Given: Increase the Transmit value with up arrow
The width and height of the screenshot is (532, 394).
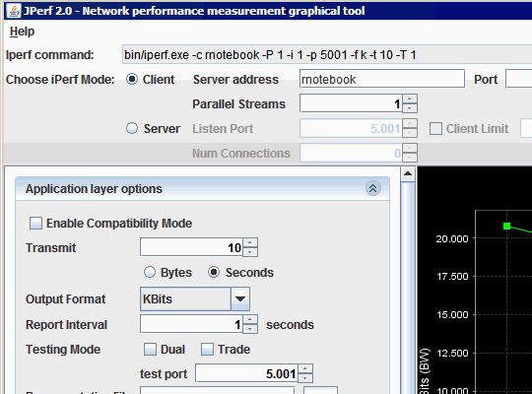Looking at the screenshot, I should point(250,242).
